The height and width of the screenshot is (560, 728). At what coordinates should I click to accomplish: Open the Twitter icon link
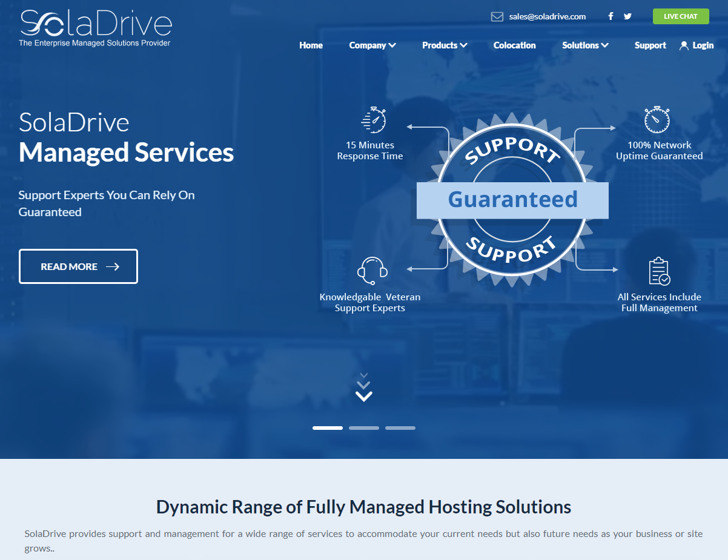pos(627,16)
